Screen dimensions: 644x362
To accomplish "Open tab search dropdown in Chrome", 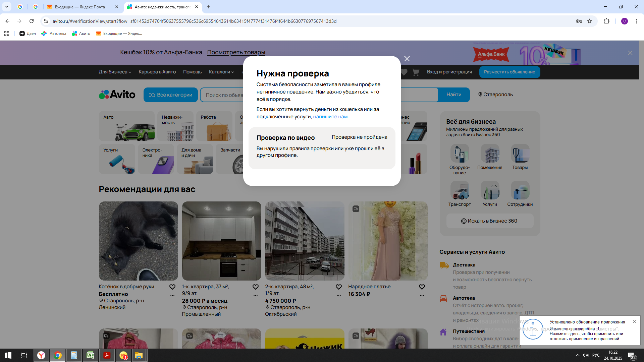I will pyautogui.click(x=6, y=7).
